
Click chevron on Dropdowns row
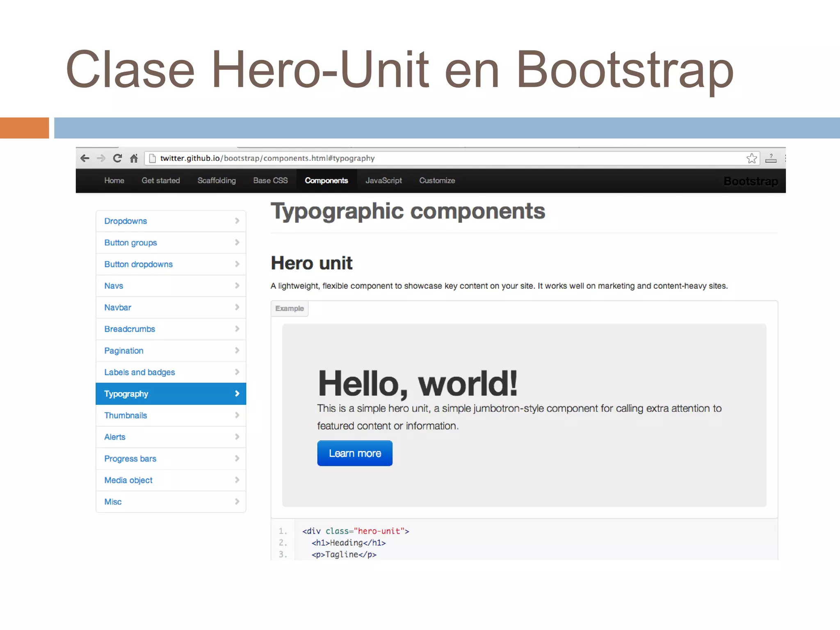(237, 221)
